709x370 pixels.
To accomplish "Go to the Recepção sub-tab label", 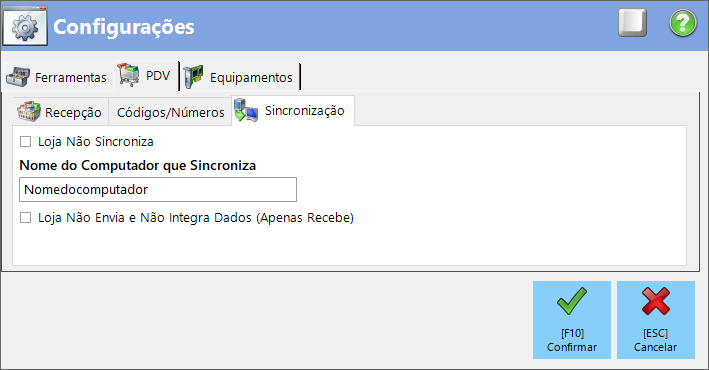I will point(73,113).
